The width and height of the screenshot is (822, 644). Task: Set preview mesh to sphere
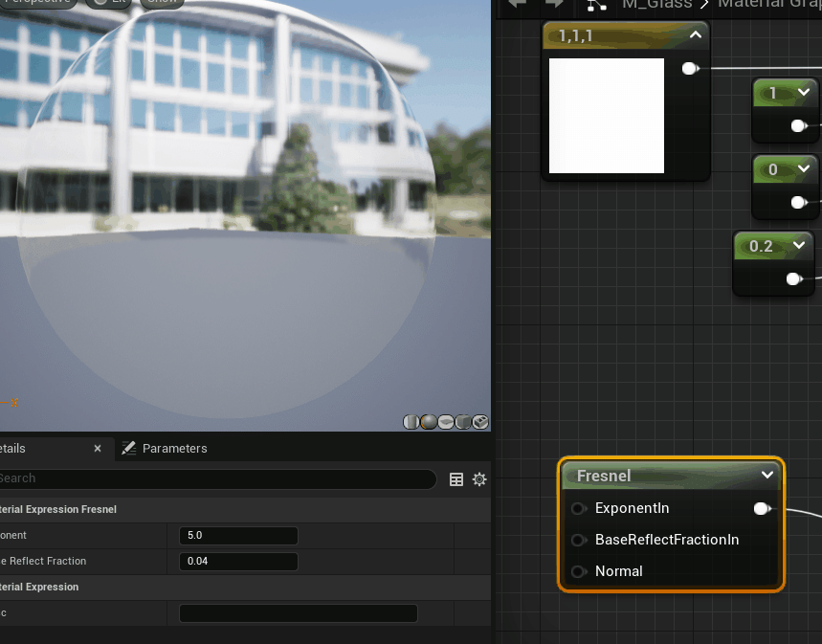(x=429, y=422)
